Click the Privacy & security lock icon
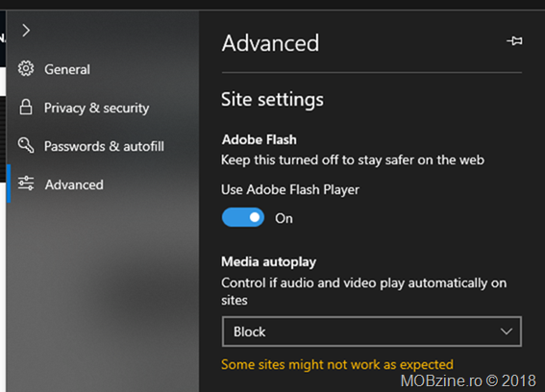This screenshot has height=392, width=545. click(x=26, y=107)
